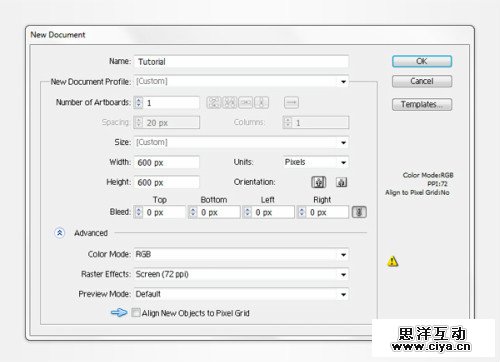The height and width of the screenshot is (362, 500).
Task: Choose landscape orientation icon
Action: click(x=341, y=182)
